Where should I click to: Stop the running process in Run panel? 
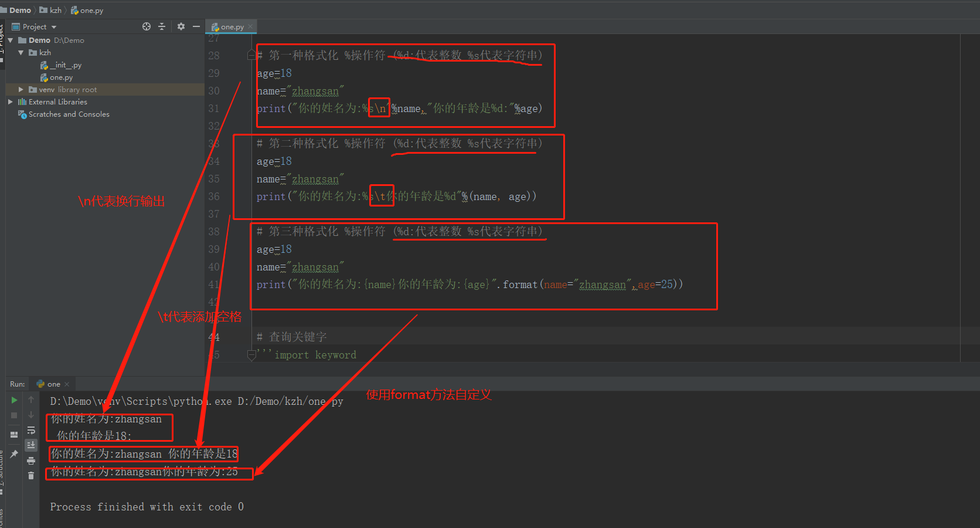click(x=14, y=415)
